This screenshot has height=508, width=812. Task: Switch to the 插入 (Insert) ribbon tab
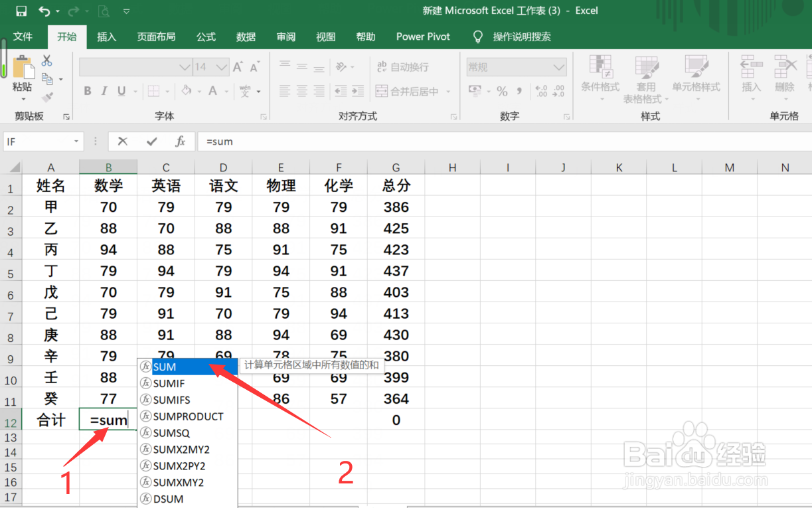click(x=106, y=37)
